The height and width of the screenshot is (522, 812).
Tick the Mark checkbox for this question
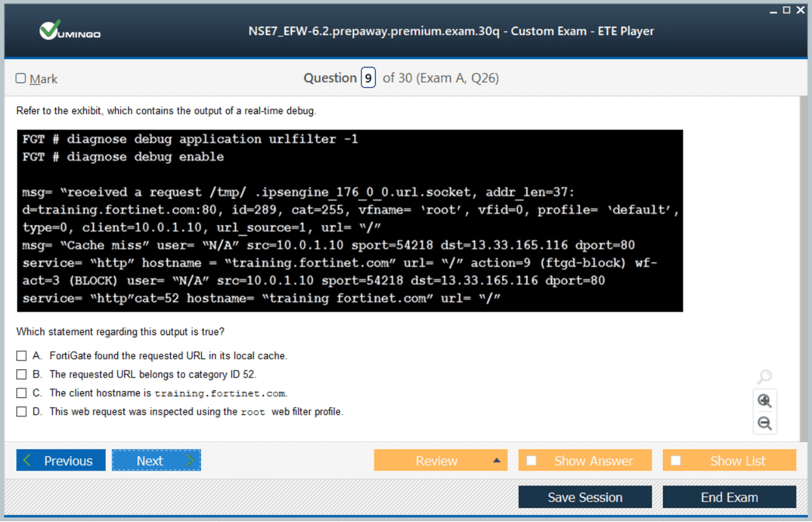(21, 78)
